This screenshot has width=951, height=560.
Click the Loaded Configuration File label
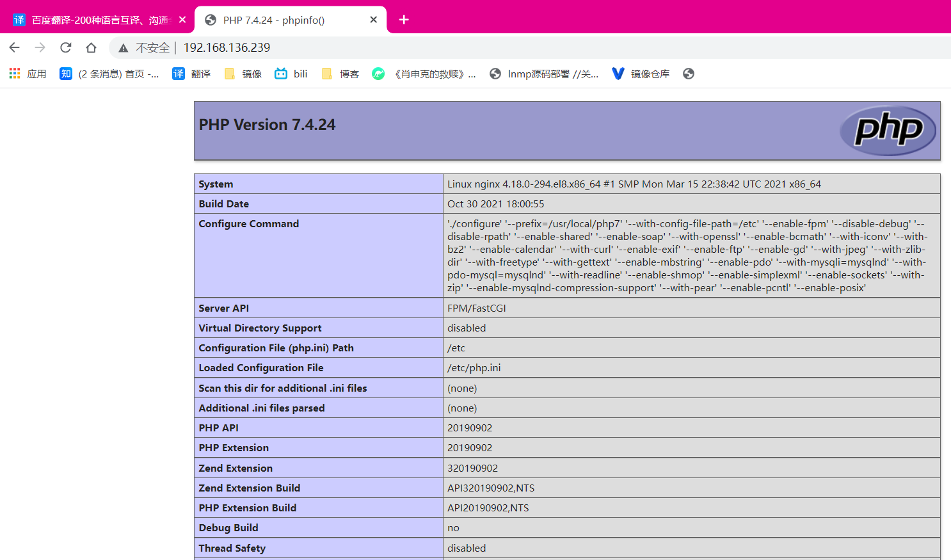(260, 368)
